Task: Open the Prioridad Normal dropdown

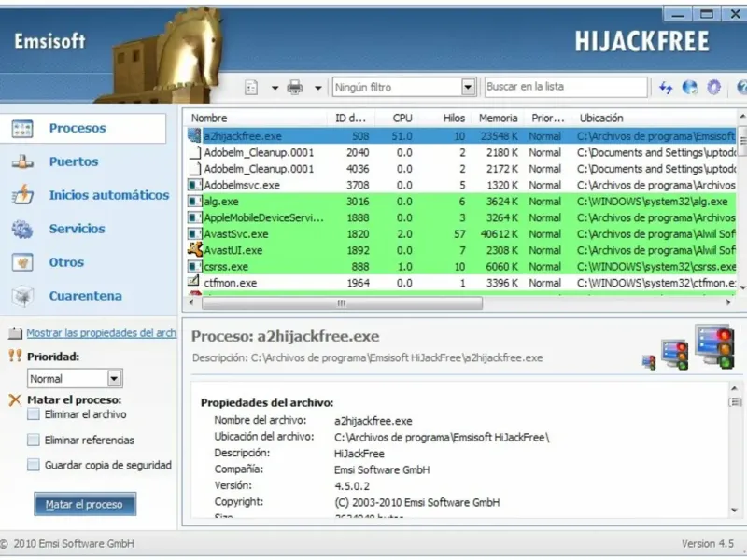Action: [75, 379]
